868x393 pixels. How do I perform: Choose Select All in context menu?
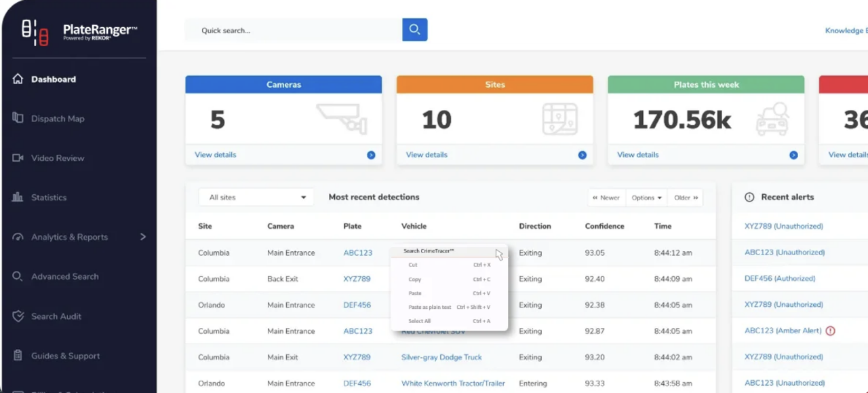[448, 321]
